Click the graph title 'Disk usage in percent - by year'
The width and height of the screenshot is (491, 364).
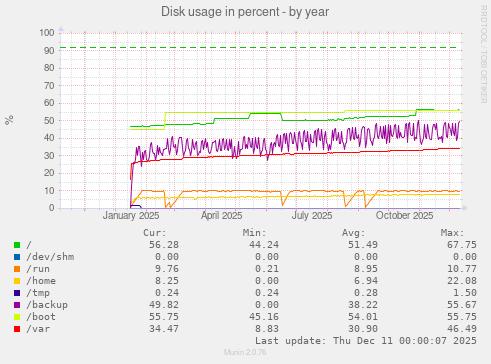[x=245, y=12]
